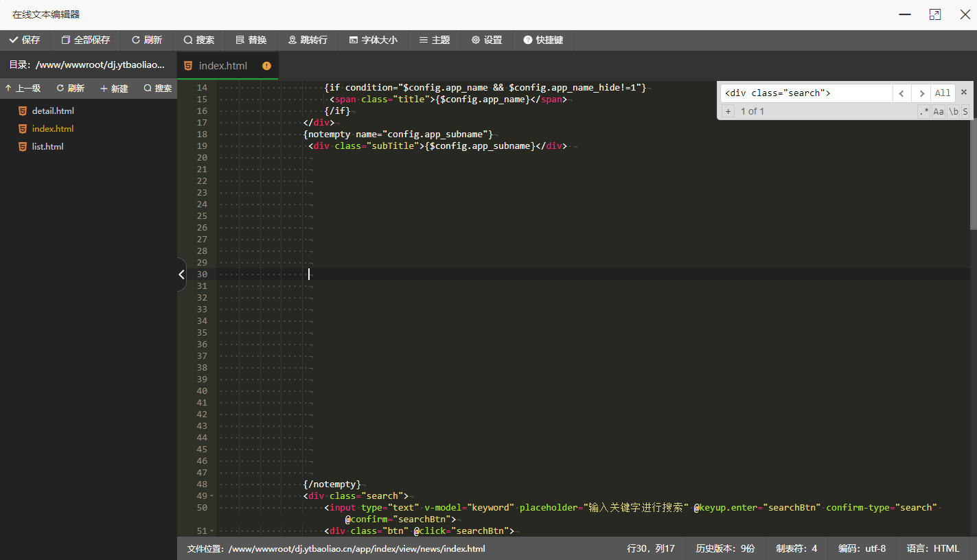The height and width of the screenshot is (560, 977).
Task: Click the 刷新 refresh button in top toolbar
Action: coord(147,40)
